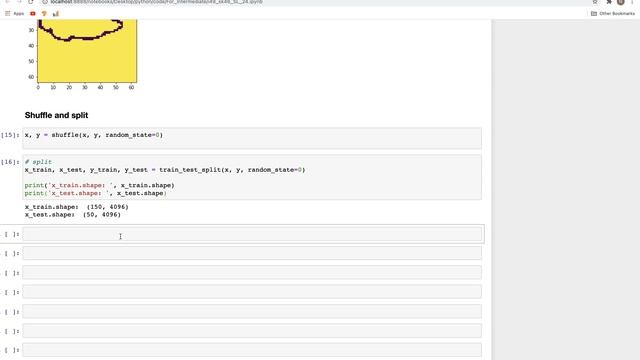Viewport: 640px width, 360px height.
Task: Open the red YouTube bookmark icon
Action: pyautogui.click(x=33, y=13)
